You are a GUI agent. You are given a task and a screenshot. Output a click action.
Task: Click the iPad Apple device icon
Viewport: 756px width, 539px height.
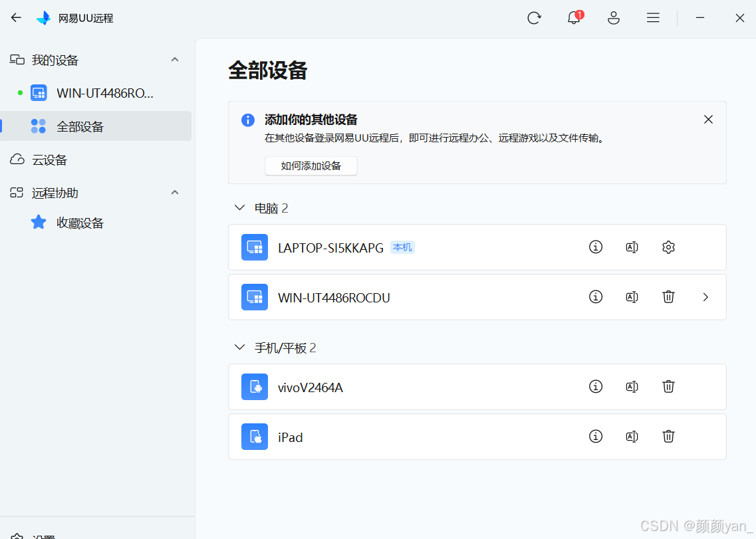click(255, 437)
